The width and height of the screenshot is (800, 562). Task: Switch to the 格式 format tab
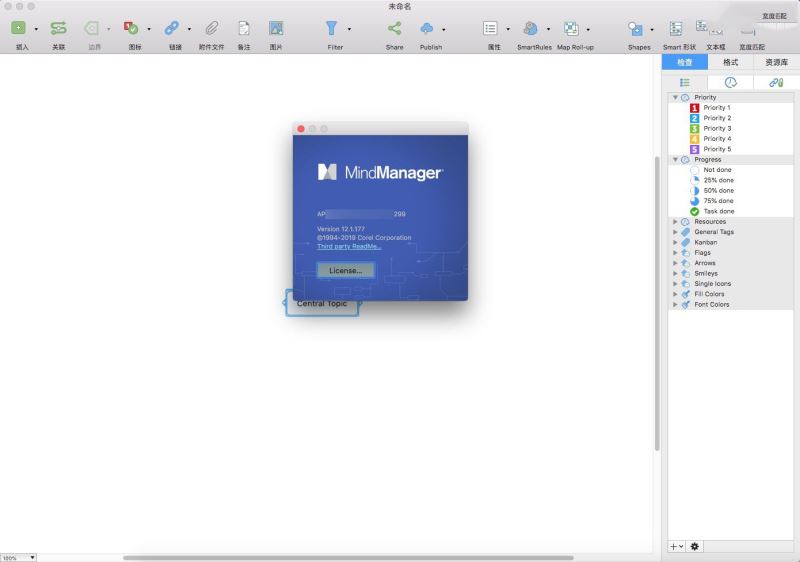coord(731,62)
